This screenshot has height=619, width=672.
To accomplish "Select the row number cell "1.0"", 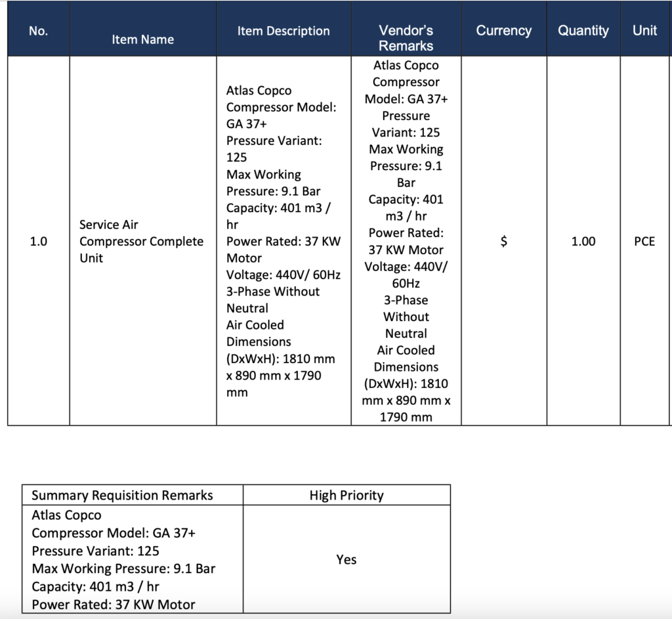I will (38, 242).
